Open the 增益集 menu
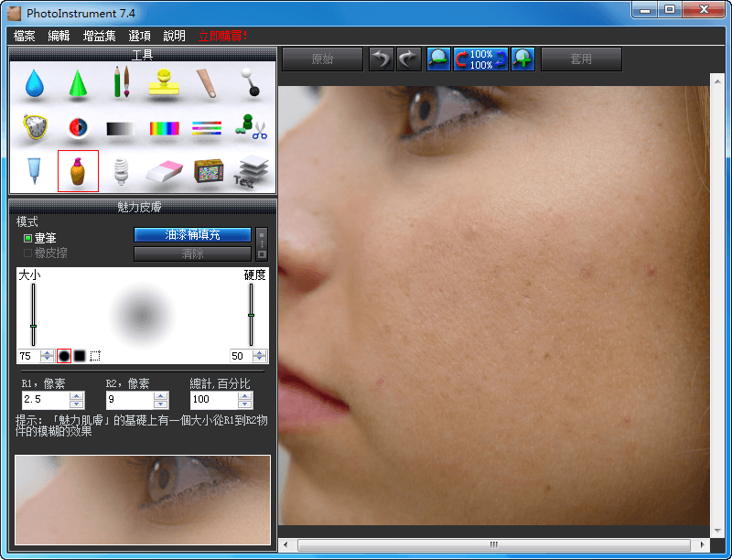 pos(100,36)
